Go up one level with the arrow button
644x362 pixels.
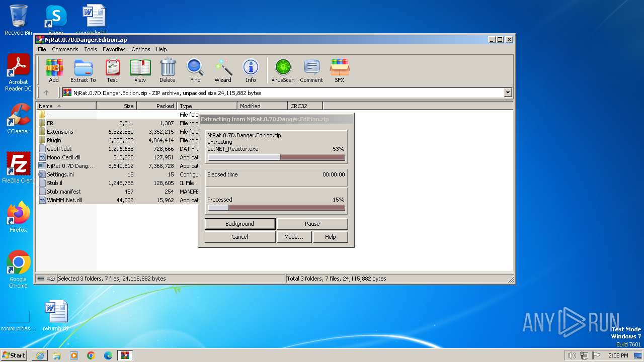46,93
